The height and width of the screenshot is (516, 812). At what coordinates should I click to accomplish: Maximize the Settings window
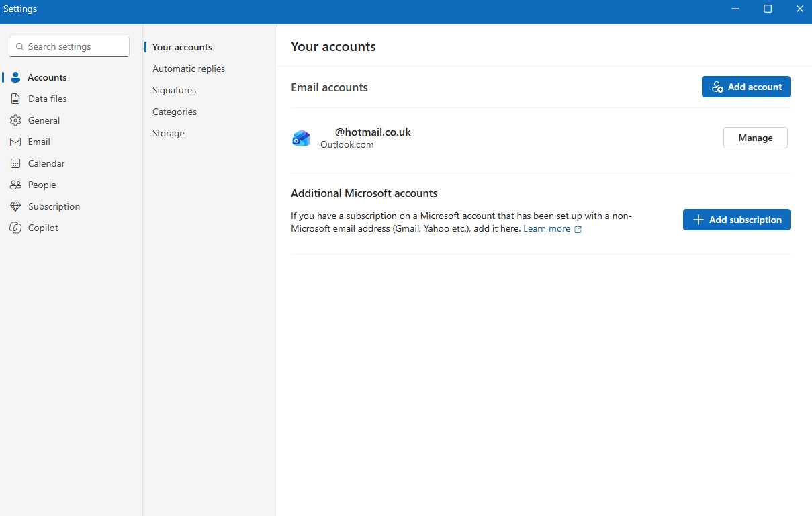768,9
